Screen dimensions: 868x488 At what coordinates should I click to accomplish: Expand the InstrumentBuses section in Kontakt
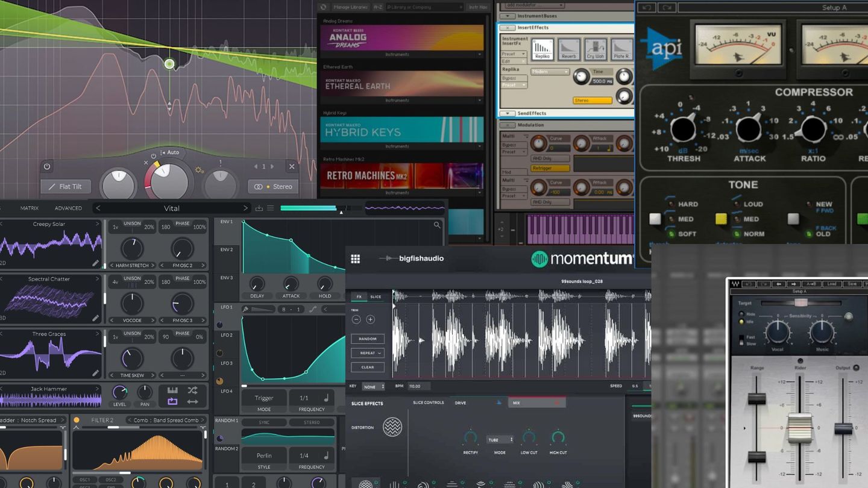(x=508, y=16)
